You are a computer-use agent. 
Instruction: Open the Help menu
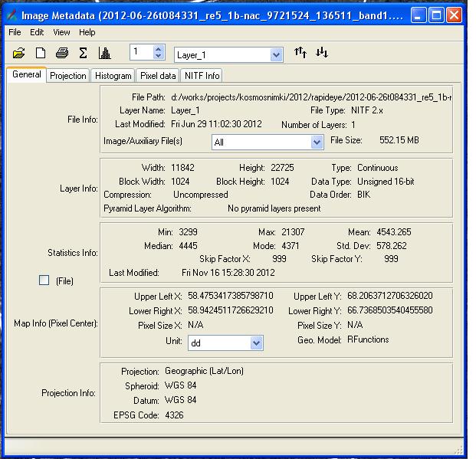pyautogui.click(x=87, y=32)
